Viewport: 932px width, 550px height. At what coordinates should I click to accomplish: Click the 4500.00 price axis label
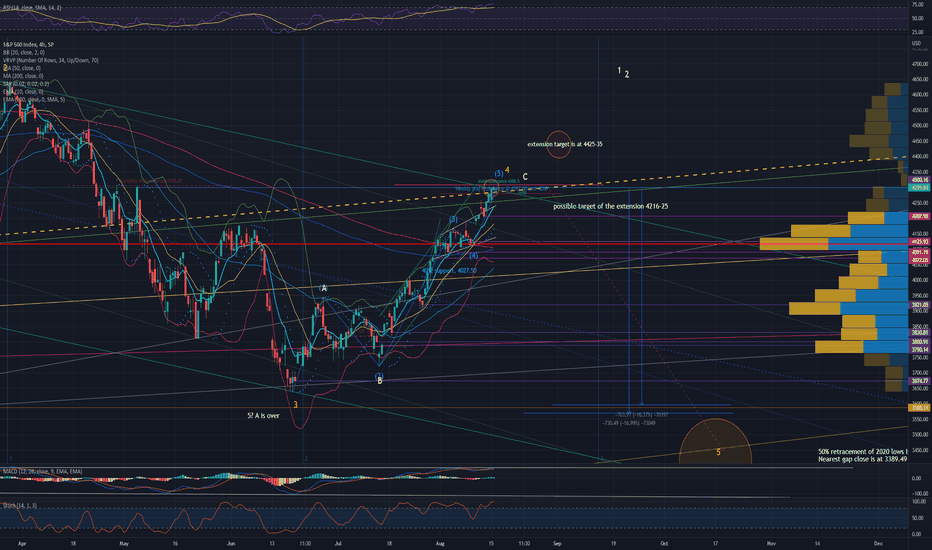click(920, 125)
